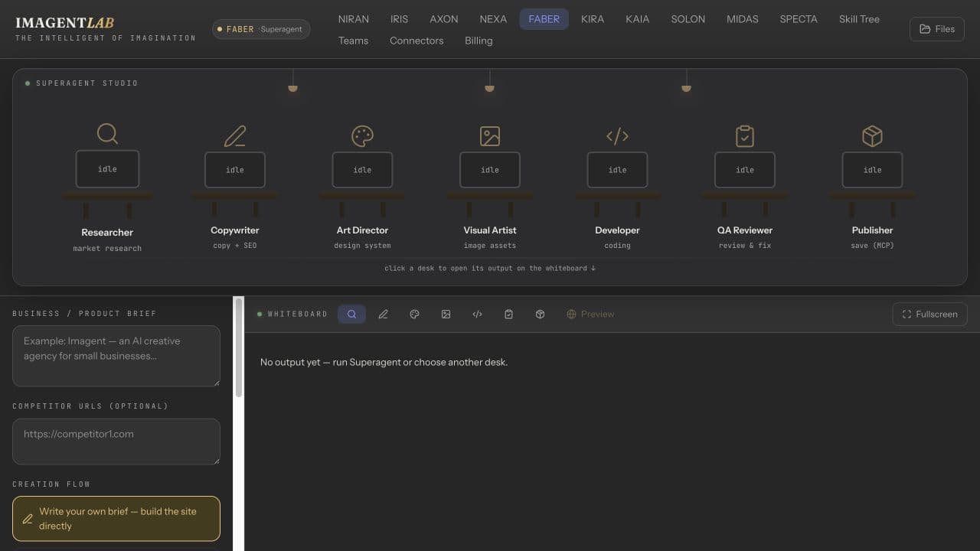
Task: Switch to the IRIS agent tab
Action: (x=399, y=19)
